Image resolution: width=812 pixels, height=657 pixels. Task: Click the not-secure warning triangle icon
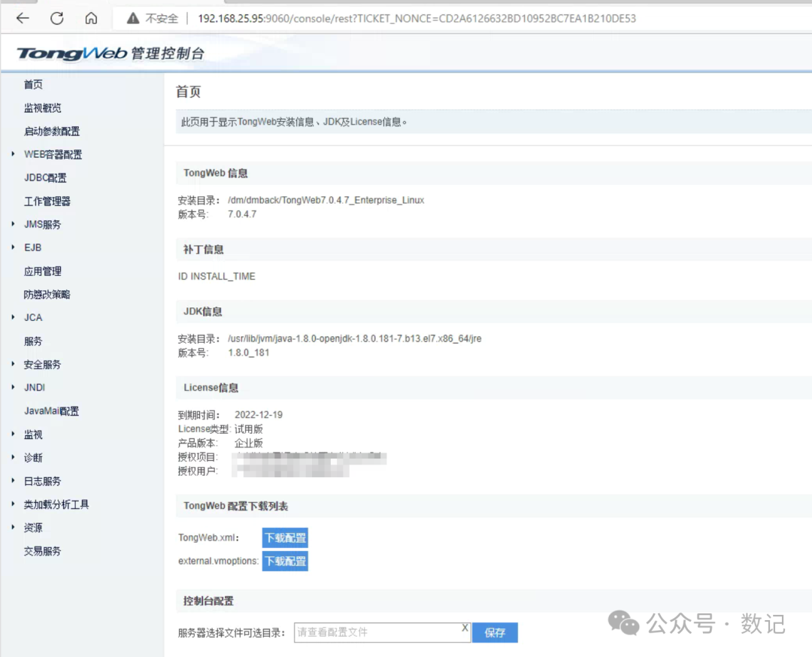coord(133,19)
